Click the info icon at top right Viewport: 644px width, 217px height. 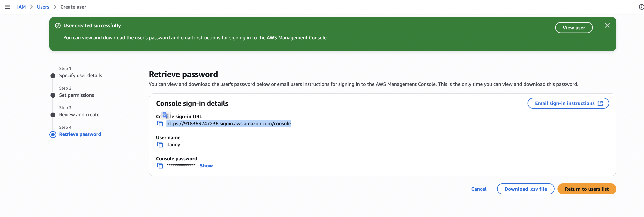click(641, 7)
